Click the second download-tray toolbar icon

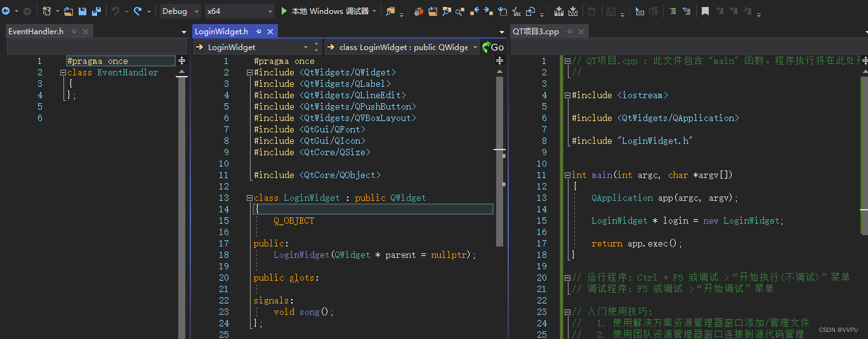(573, 11)
